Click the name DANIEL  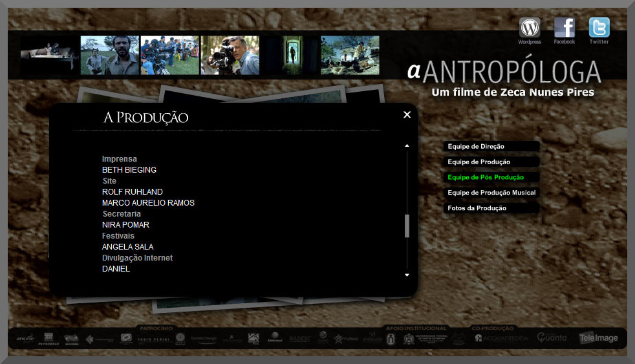click(116, 269)
